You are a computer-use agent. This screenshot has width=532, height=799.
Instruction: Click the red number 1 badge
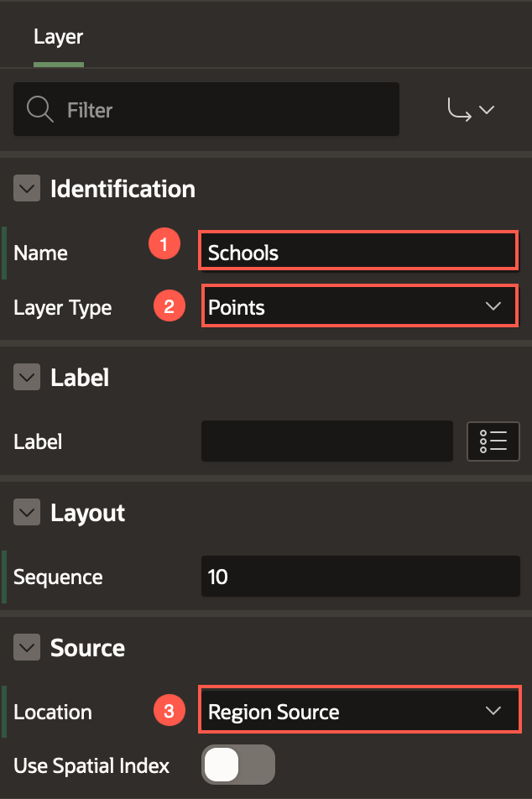click(x=164, y=245)
